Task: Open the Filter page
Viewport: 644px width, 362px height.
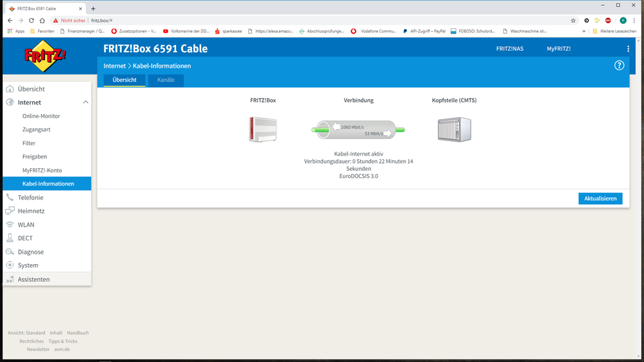Action: 29,143
